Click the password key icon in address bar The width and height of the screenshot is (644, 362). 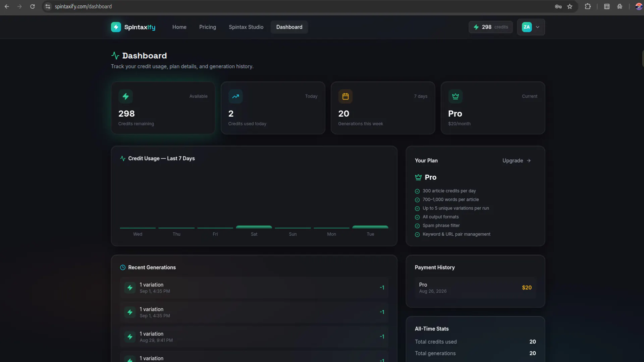pyautogui.click(x=558, y=6)
